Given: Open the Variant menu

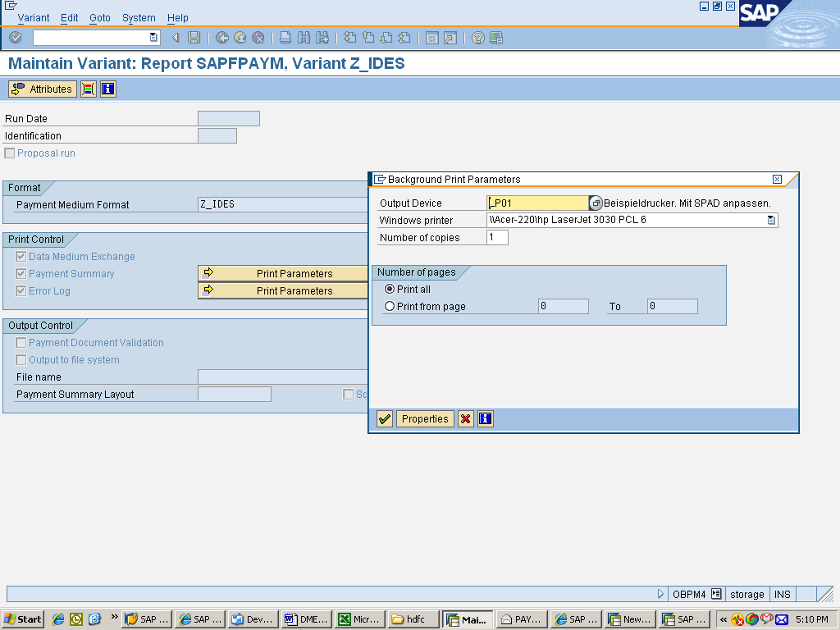Looking at the screenshot, I should click(x=33, y=17).
